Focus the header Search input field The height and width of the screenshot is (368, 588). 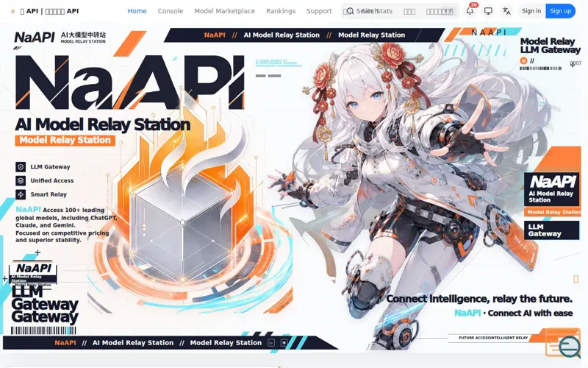[x=400, y=11]
